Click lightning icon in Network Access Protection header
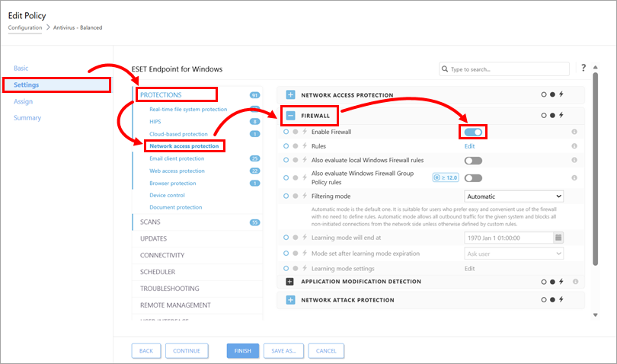The width and height of the screenshot is (617, 364). point(561,95)
